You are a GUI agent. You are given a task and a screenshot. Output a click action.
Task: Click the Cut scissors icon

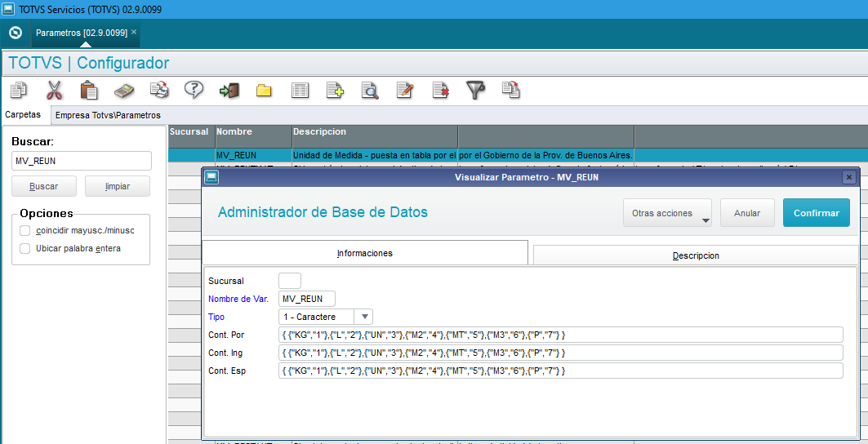54,90
